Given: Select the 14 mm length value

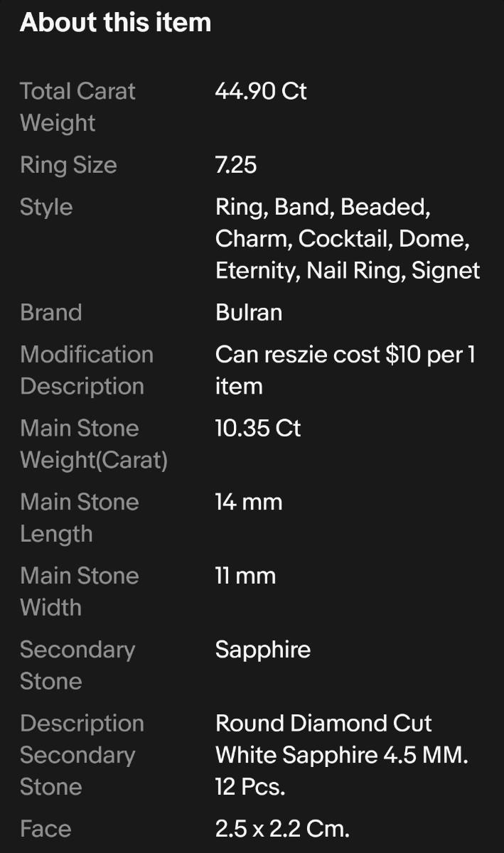Looking at the screenshot, I should click(x=249, y=502).
